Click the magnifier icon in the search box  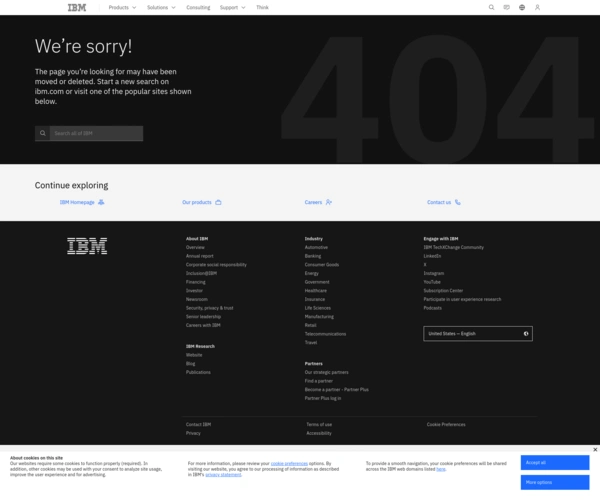[x=43, y=133]
